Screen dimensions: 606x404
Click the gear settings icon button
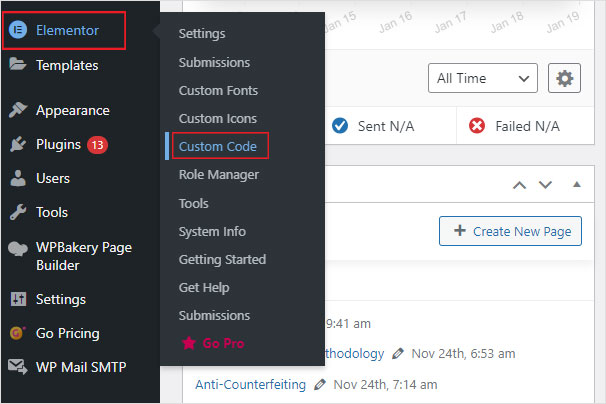point(564,78)
